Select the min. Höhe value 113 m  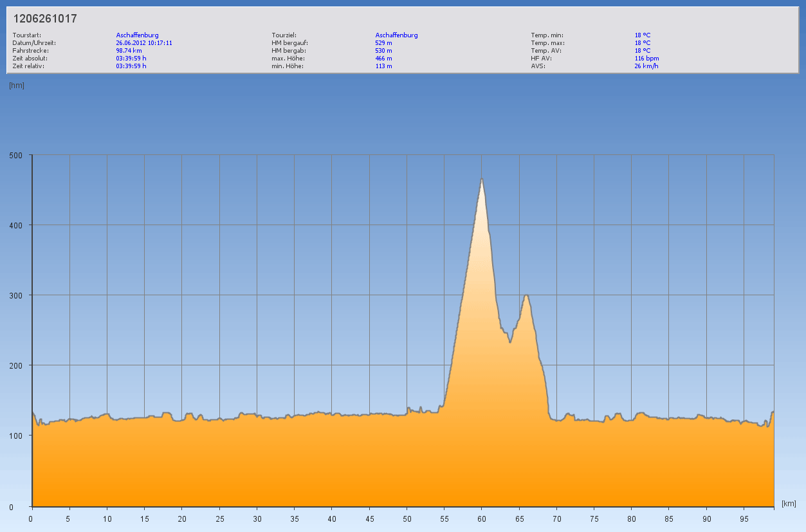383,66
